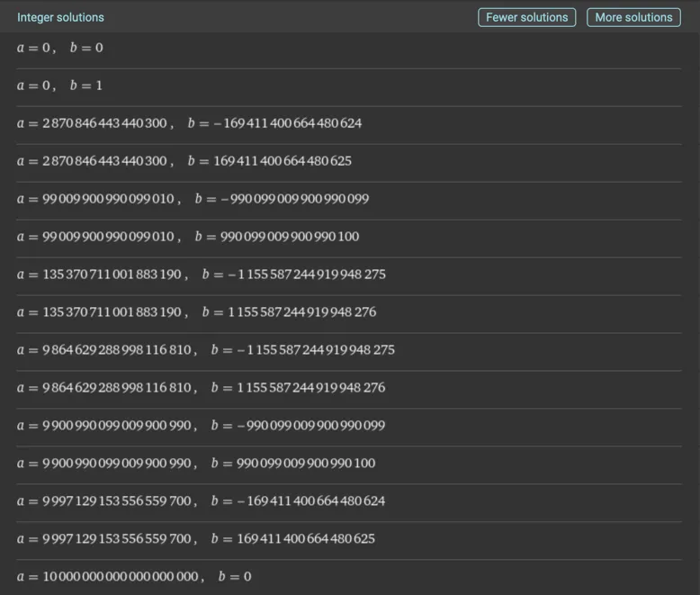
Task: Select the solution a = 0, b = 1
Action: click(x=59, y=86)
